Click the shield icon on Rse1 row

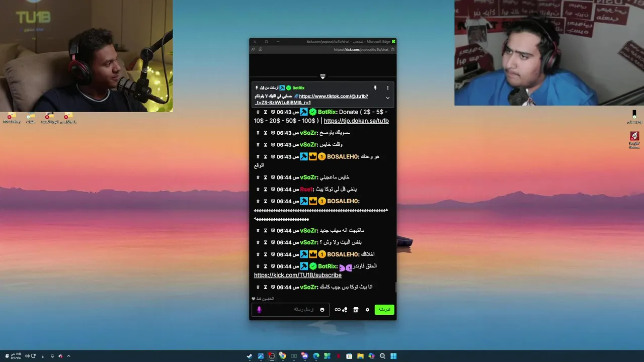(x=273, y=190)
